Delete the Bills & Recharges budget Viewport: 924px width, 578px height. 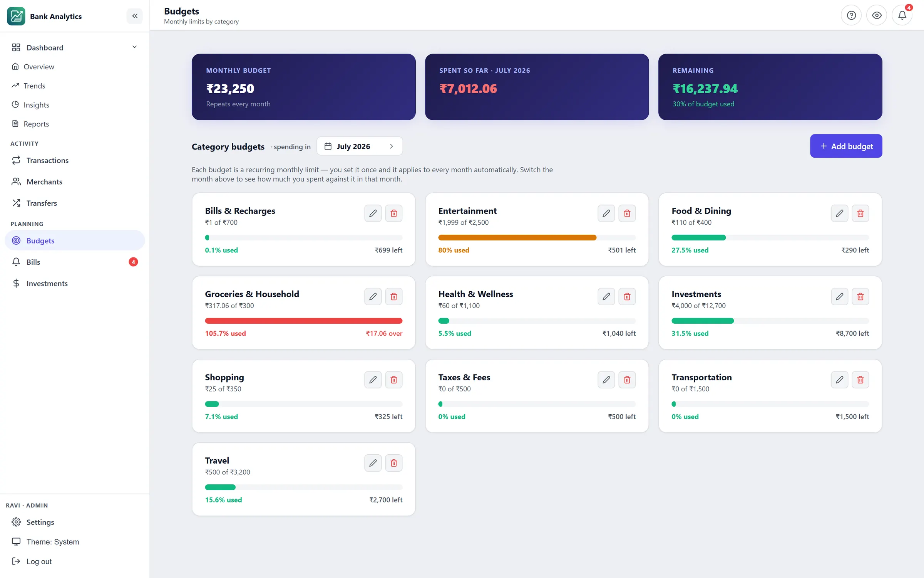(393, 213)
